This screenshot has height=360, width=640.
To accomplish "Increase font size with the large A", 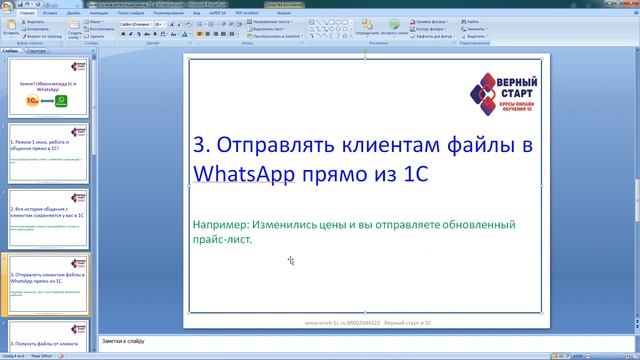I will coord(172,24).
